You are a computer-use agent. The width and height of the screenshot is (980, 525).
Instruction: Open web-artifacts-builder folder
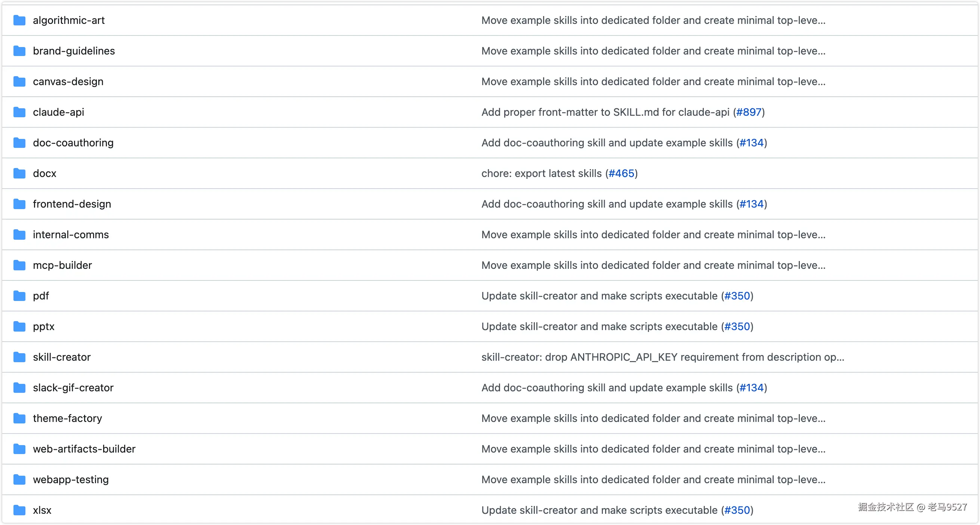pos(84,449)
